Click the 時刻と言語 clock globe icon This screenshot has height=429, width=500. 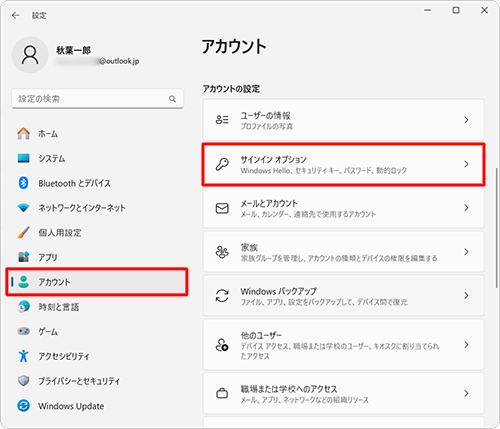tap(24, 306)
